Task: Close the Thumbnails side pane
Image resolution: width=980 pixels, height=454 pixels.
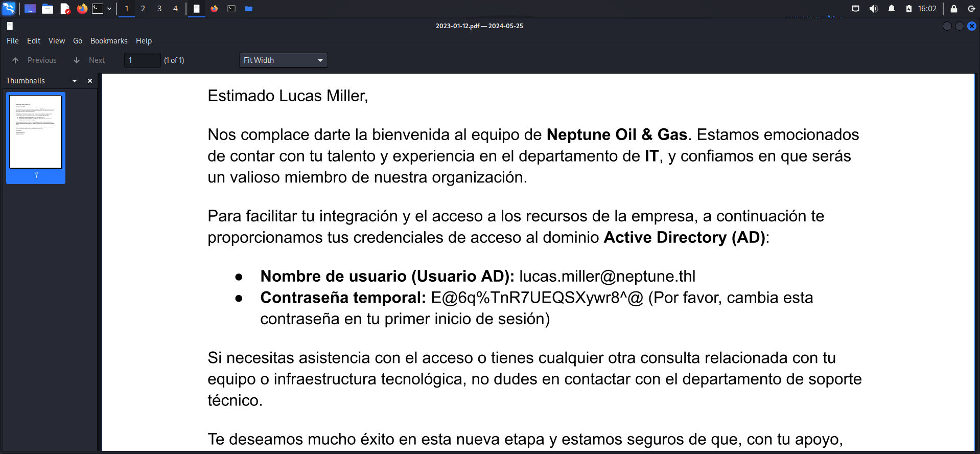Action: pos(90,81)
